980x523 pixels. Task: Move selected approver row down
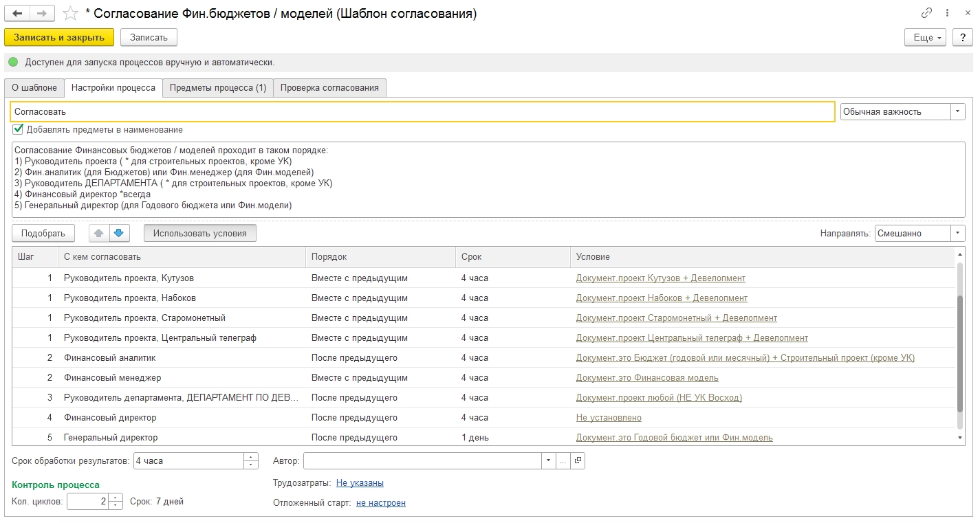(x=120, y=234)
